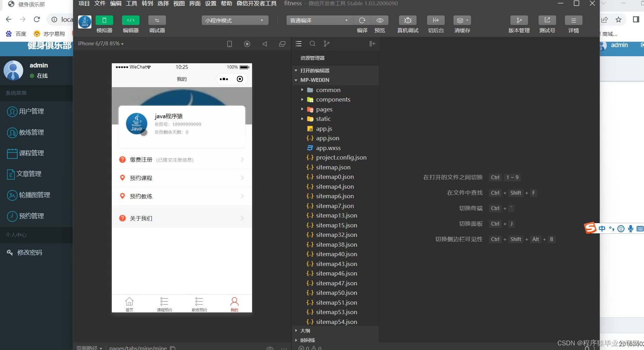Viewport: 644px width, 350px height.
Task: Open the 工具 menu
Action: 131,4
